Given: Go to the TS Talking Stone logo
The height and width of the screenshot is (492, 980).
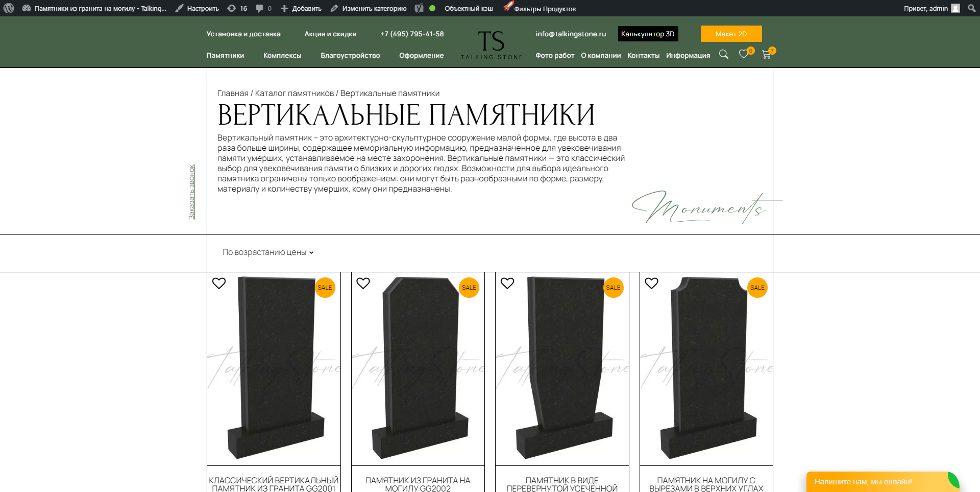Looking at the screenshot, I should pos(492,45).
